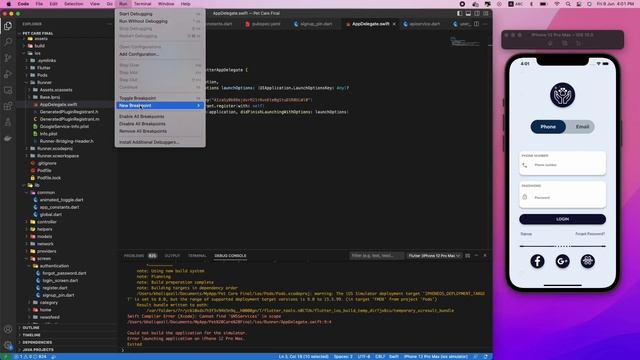The width and height of the screenshot is (640, 360).
Task: Select Remove All Breakpoints menu item
Action: tap(160, 131)
